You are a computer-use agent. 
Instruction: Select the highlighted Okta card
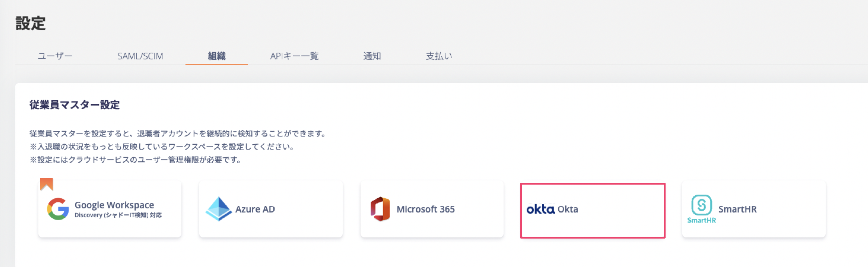593,210
